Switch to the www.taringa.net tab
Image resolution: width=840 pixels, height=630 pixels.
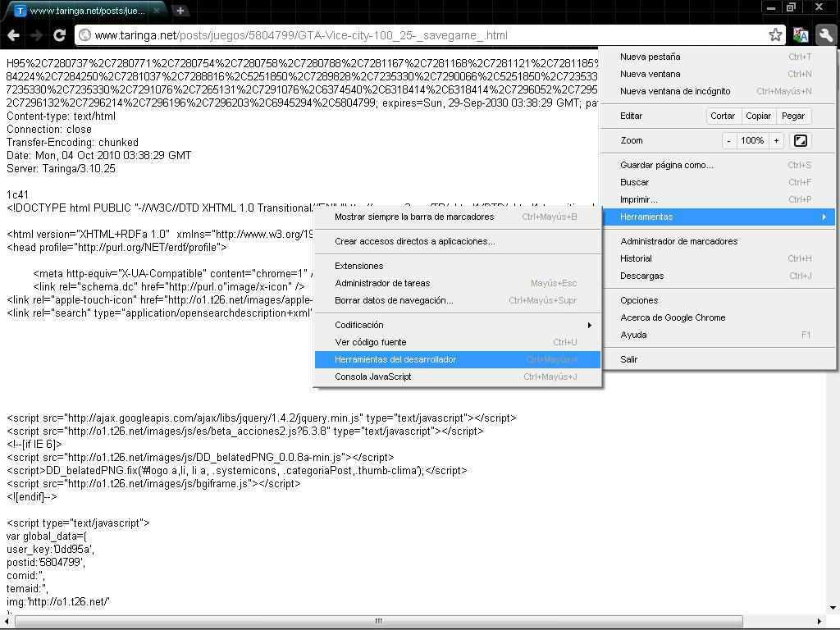click(88, 11)
